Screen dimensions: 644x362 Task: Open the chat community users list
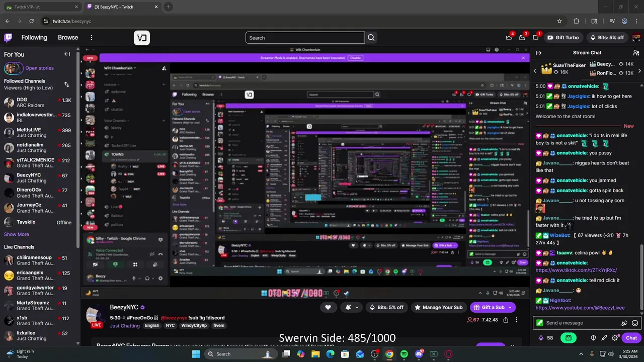(636, 53)
